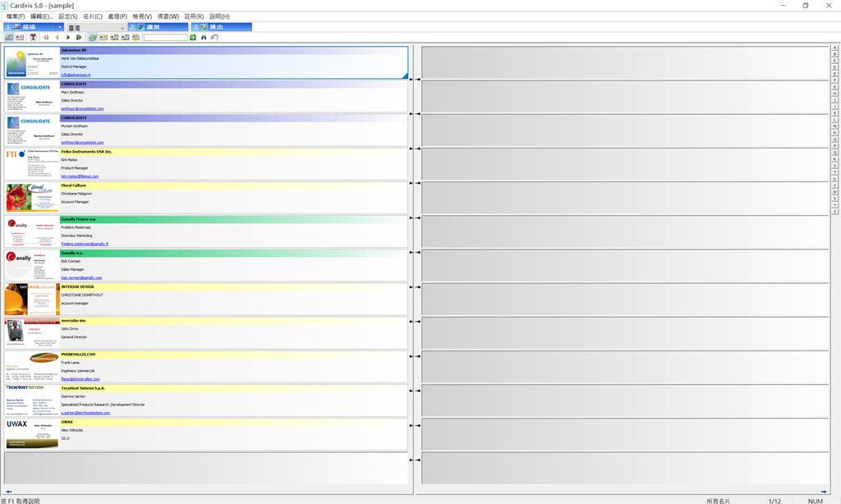The height and width of the screenshot is (504, 841).
Task: Jump to letter U index tab
Action: 834,179
